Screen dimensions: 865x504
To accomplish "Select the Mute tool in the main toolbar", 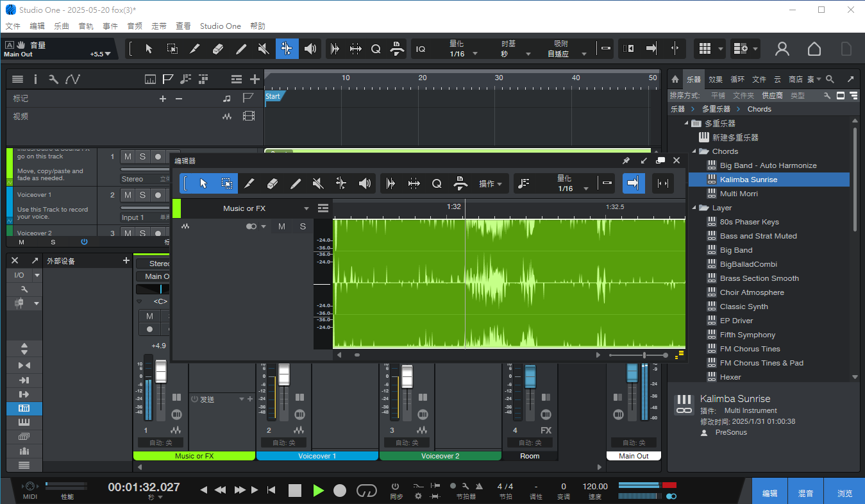I will click(264, 49).
